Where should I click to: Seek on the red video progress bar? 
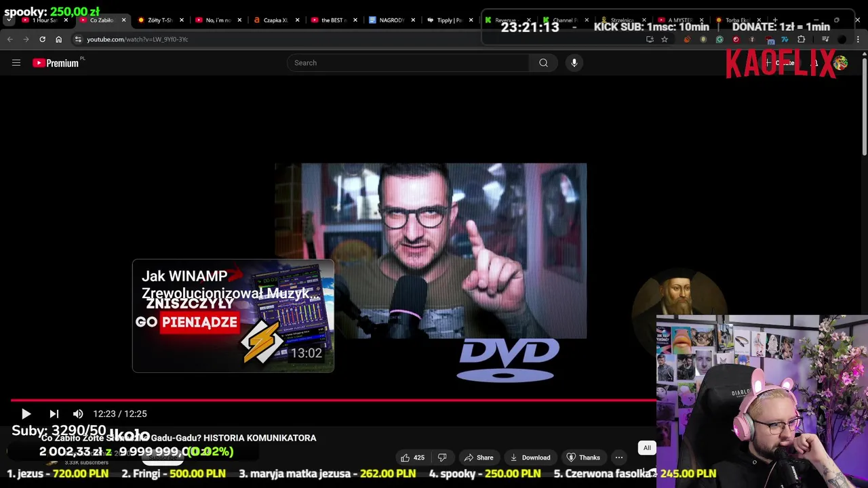[x=332, y=400]
